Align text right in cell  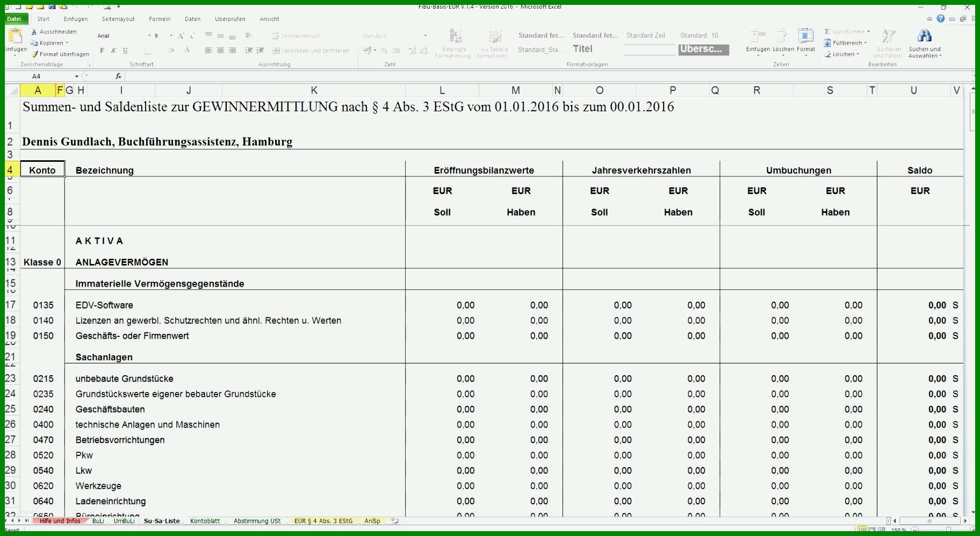[232, 51]
